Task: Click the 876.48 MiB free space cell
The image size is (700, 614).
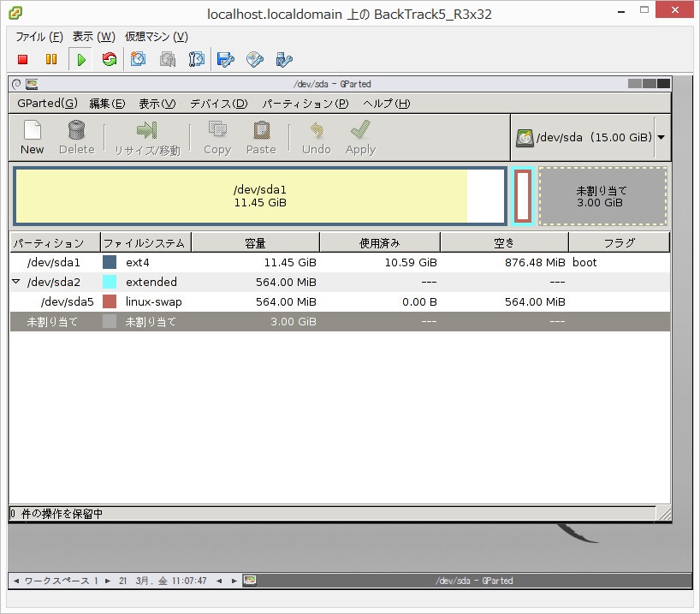Action: (535, 262)
